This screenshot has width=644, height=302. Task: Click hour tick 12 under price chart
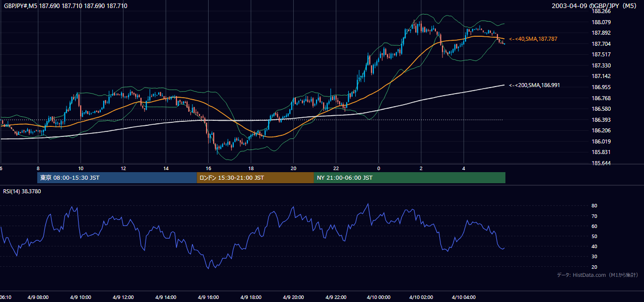coord(123,169)
